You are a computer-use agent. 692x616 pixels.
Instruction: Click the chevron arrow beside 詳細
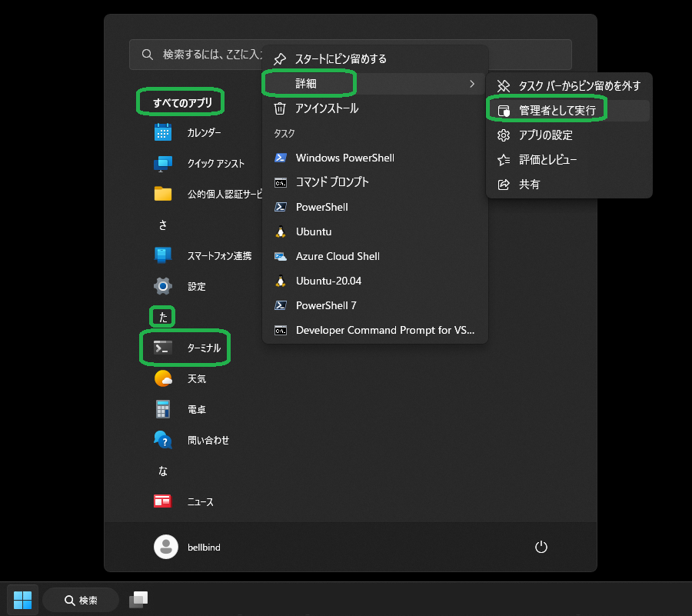[472, 83]
